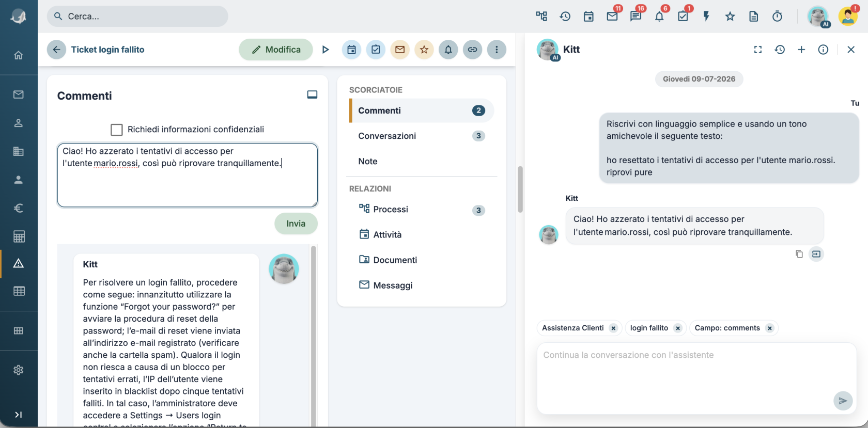The image size is (868, 428).
Task: Open user profile avatar in top bar
Action: (848, 17)
